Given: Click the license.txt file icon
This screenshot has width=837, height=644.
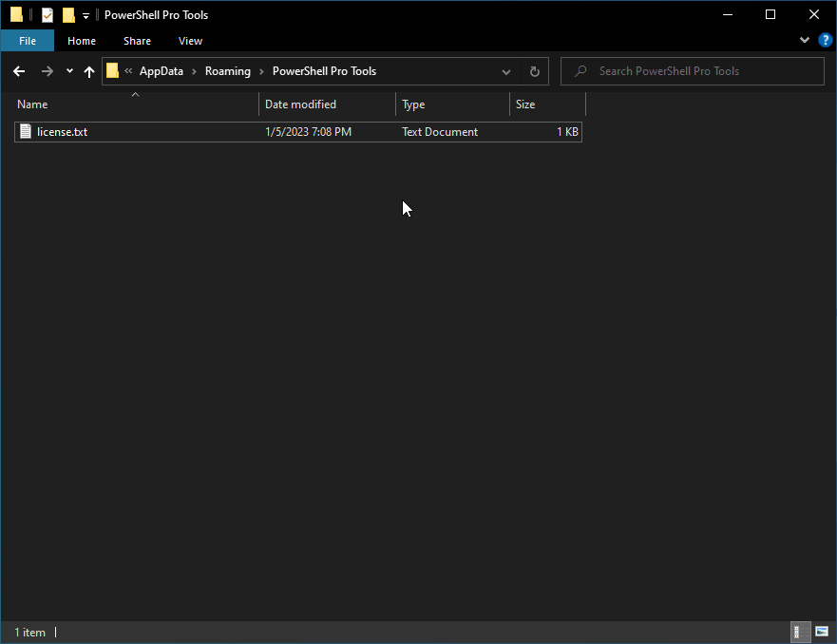Looking at the screenshot, I should click(x=25, y=131).
